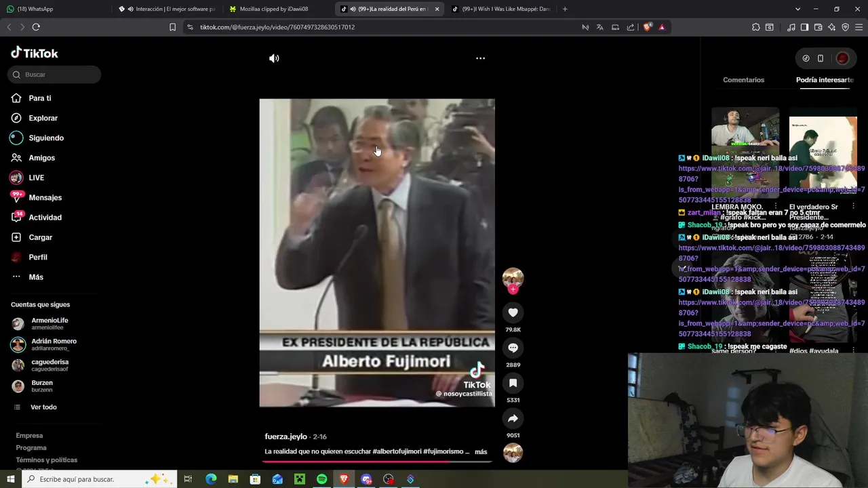
Task: Switch to the WhatsApp browser tab
Action: pos(54,9)
